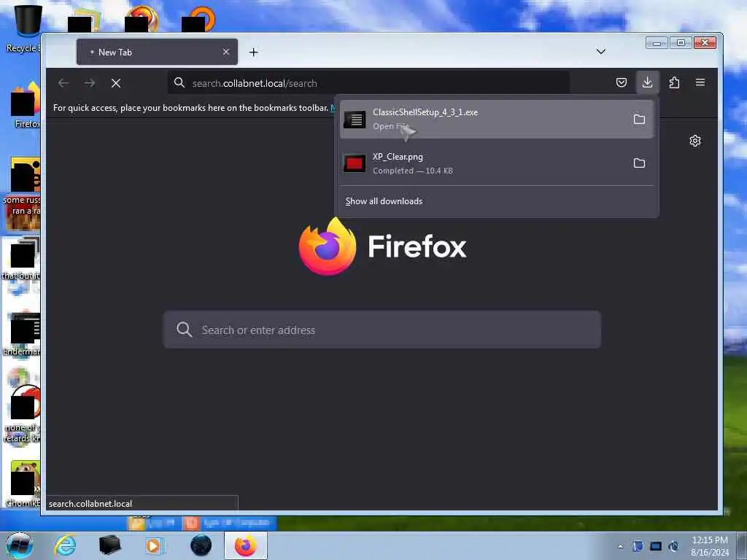This screenshot has width=747, height=560.
Task: Expand the list all tabs chevron
Action: pos(601,52)
